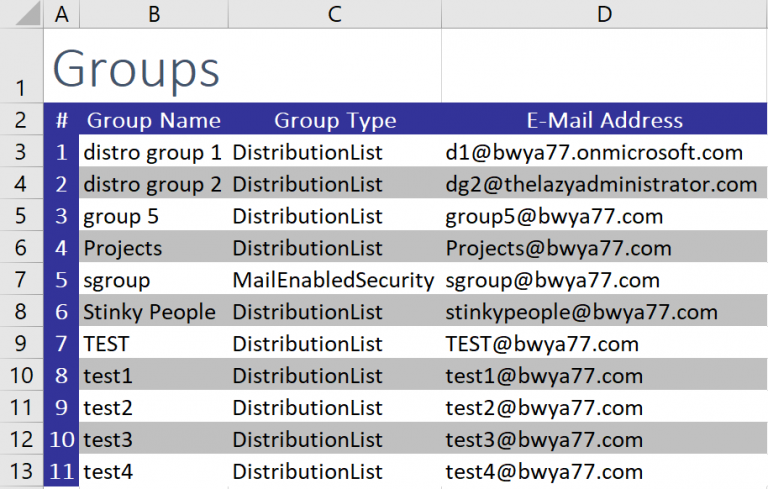Click the E-Mail Address header cell
Image resolution: width=768 pixels, height=489 pixels.
(x=604, y=120)
